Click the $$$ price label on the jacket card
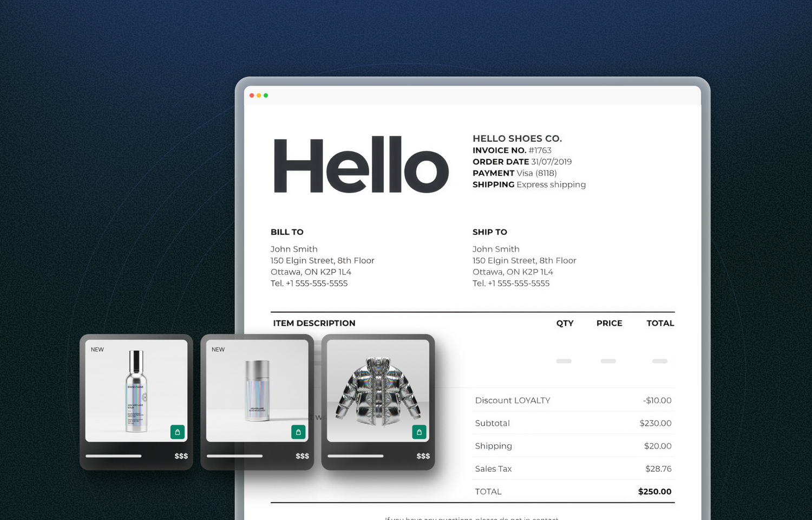The width and height of the screenshot is (812, 520). click(423, 456)
